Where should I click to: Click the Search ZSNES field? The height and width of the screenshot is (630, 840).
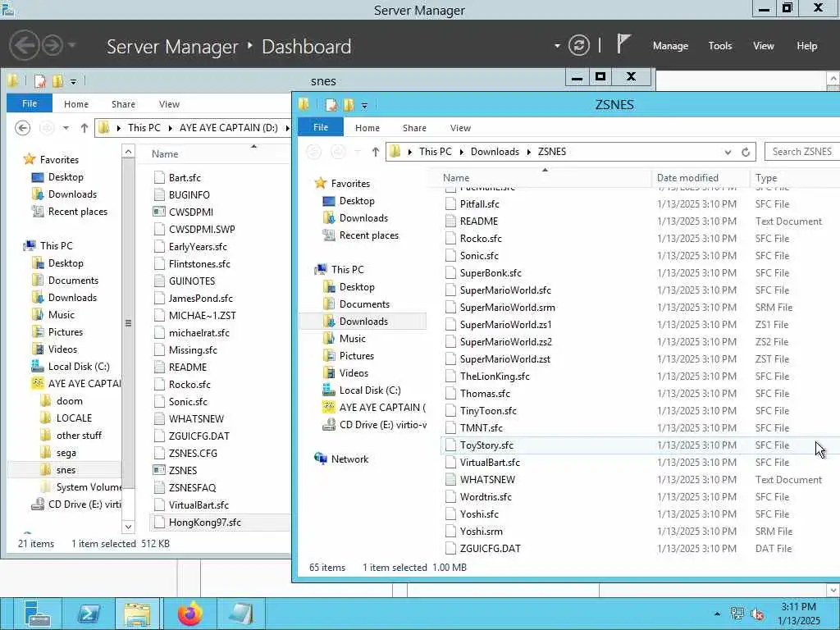tap(802, 152)
